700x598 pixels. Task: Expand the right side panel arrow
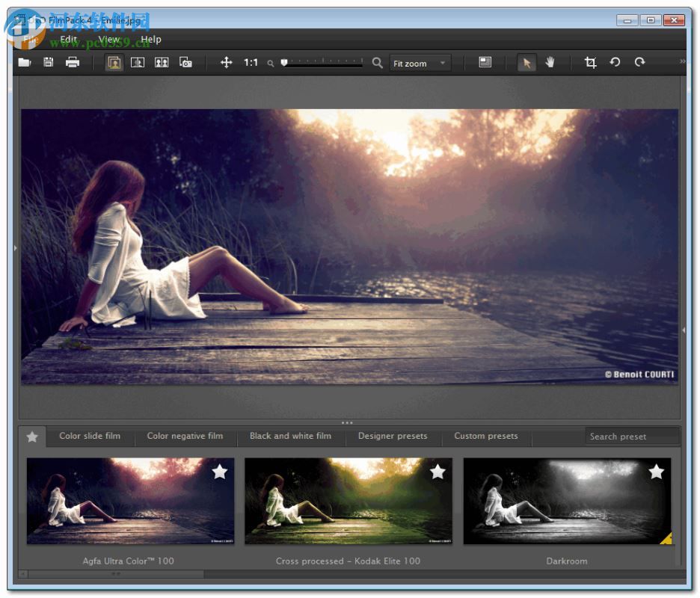coord(684,329)
